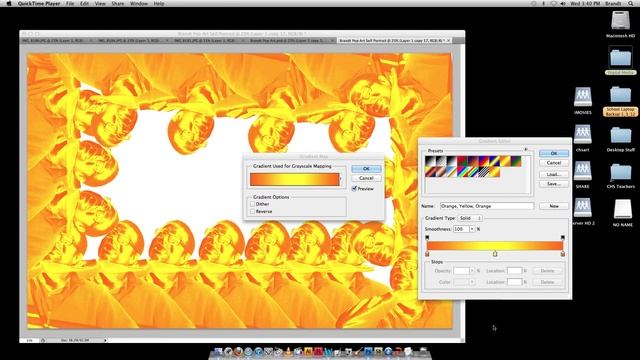Open the Apple menu

point(9,3)
